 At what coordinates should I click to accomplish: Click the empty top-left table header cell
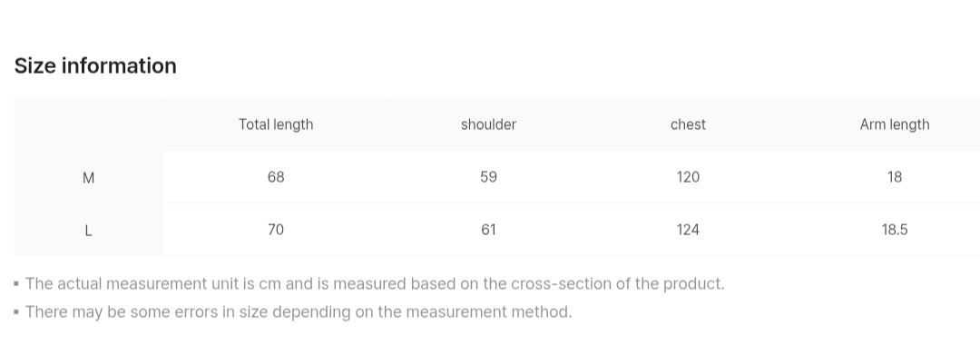coord(88,124)
